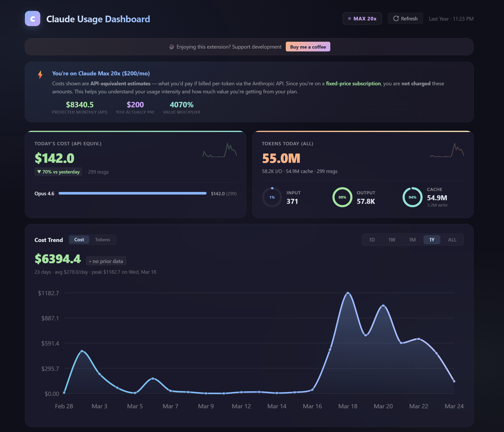
Task: Switch chart to the Tokens view
Action: point(102,240)
